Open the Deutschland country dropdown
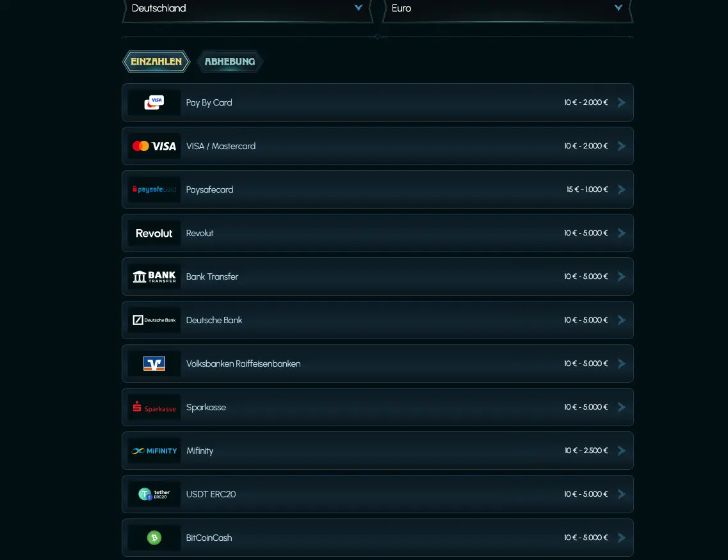The width and height of the screenshot is (728, 560). click(247, 9)
